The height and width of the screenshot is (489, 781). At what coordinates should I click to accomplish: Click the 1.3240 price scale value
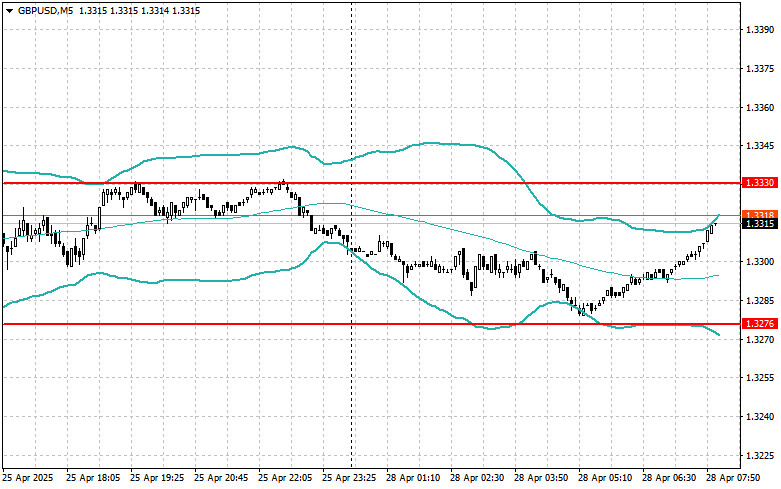pos(760,417)
